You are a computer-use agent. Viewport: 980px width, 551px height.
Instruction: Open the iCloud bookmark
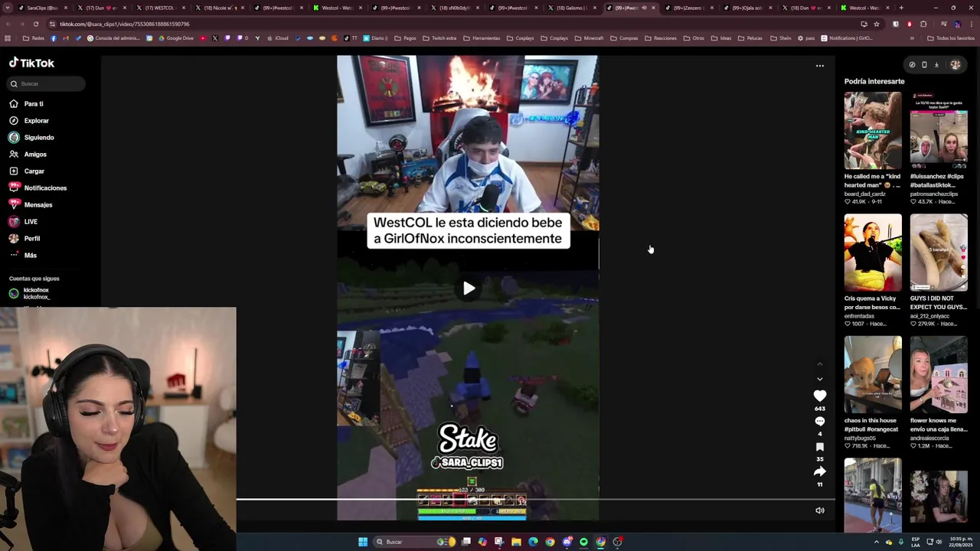click(x=278, y=38)
